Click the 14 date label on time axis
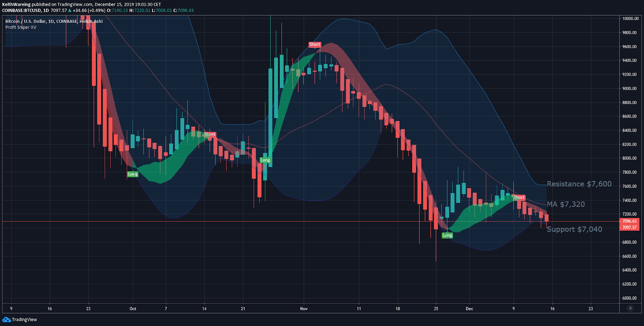The width and height of the screenshot is (644, 326). click(204, 309)
